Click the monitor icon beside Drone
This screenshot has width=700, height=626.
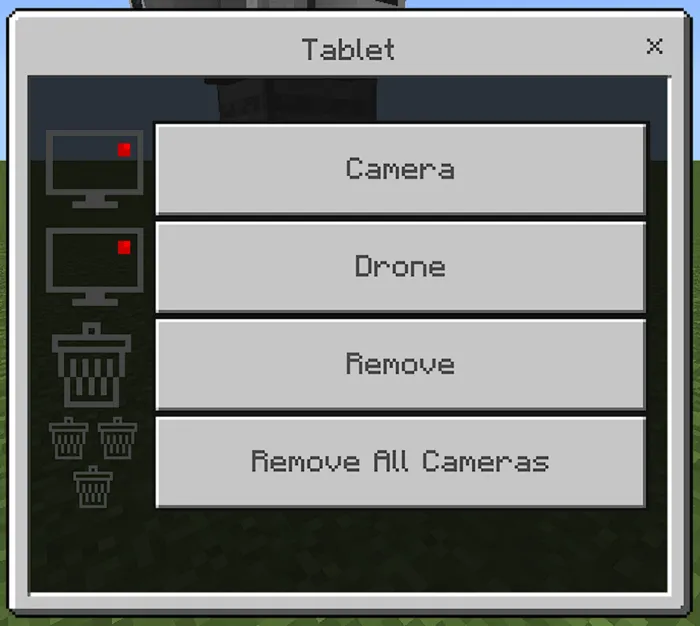pos(95,267)
